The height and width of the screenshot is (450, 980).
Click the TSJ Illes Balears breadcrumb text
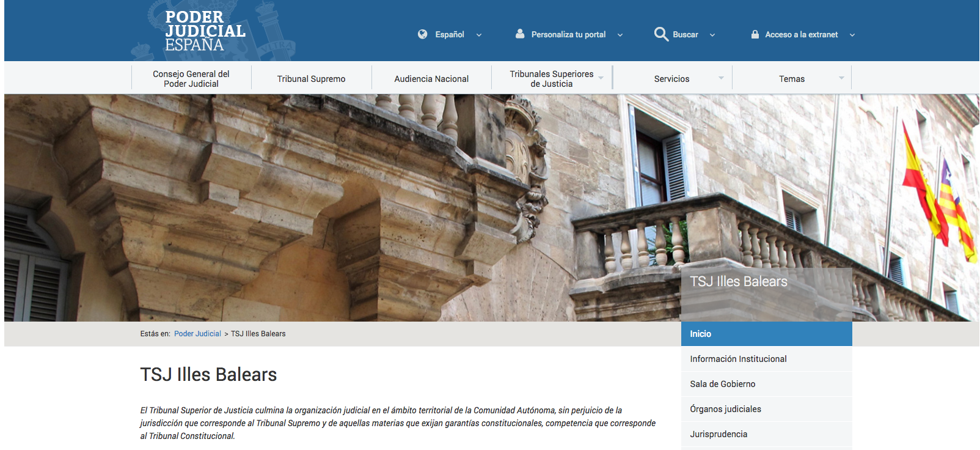(x=258, y=334)
